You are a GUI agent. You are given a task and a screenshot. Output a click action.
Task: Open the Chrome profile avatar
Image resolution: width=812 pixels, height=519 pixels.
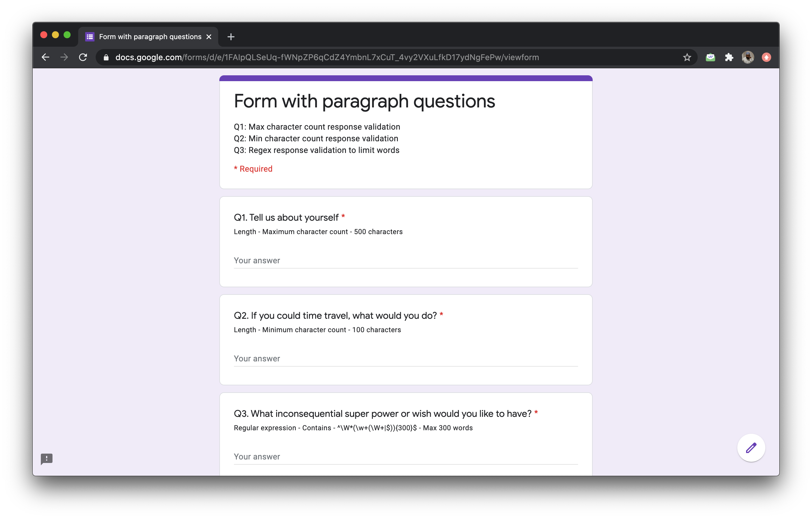click(748, 58)
